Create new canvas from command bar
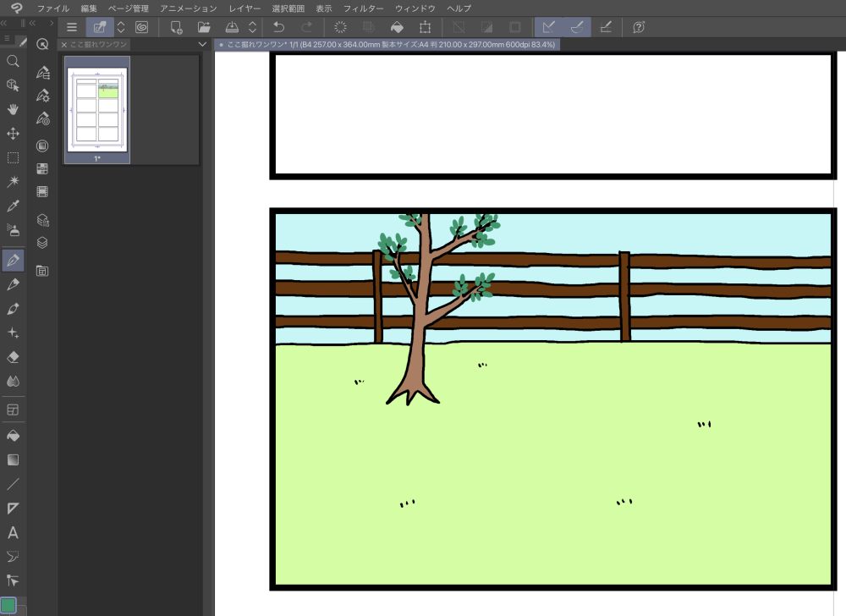 point(176,27)
